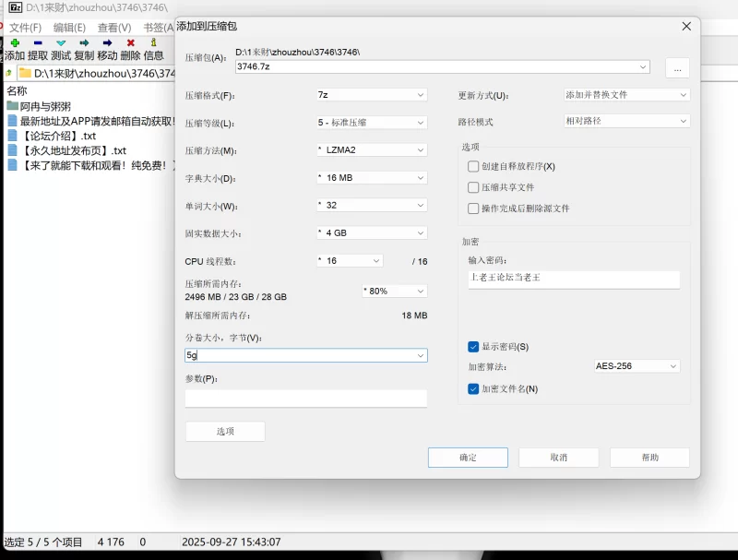Enable 创建自释放程序 (create SFX) checkbox

point(474,166)
